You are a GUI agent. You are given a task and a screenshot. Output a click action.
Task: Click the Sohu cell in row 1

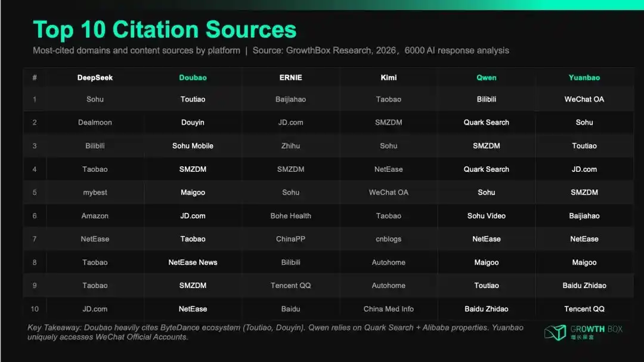click(95, 100)
